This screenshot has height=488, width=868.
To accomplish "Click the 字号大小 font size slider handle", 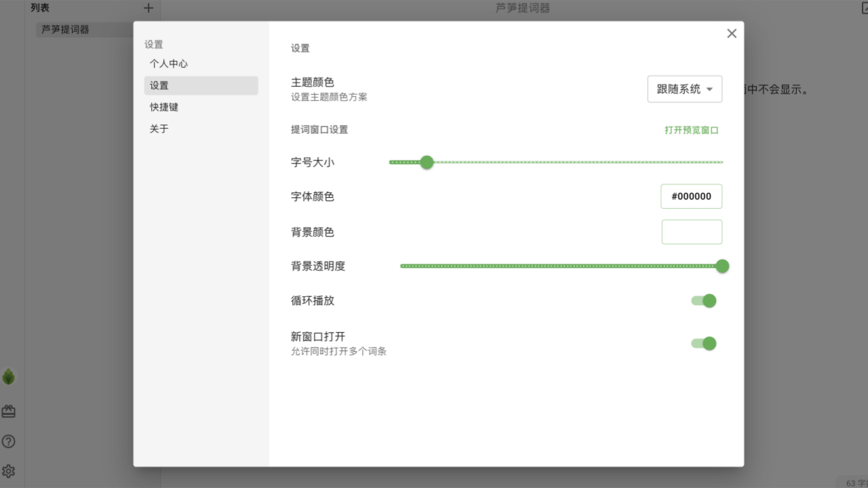I will [427, 162].
